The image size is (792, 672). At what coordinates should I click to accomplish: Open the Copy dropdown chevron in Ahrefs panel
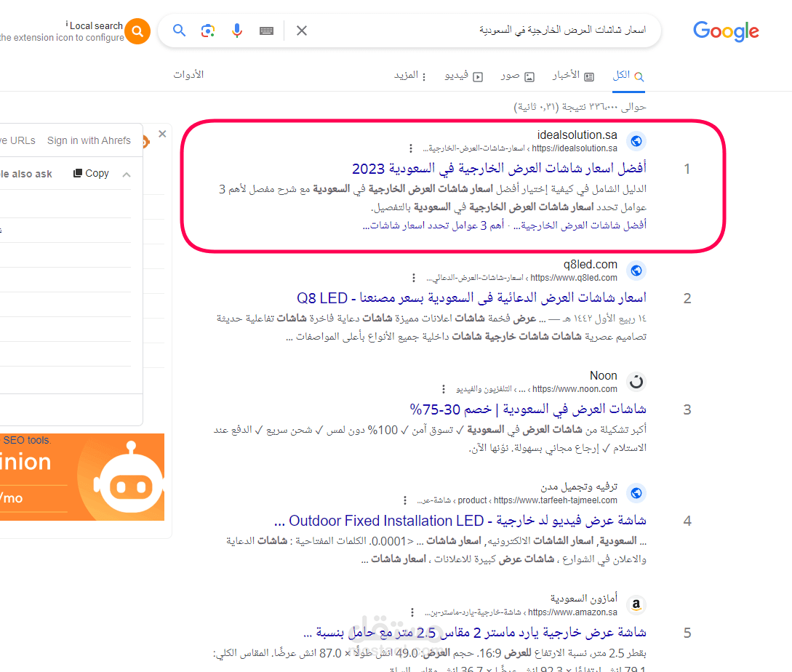pos(125,174)
